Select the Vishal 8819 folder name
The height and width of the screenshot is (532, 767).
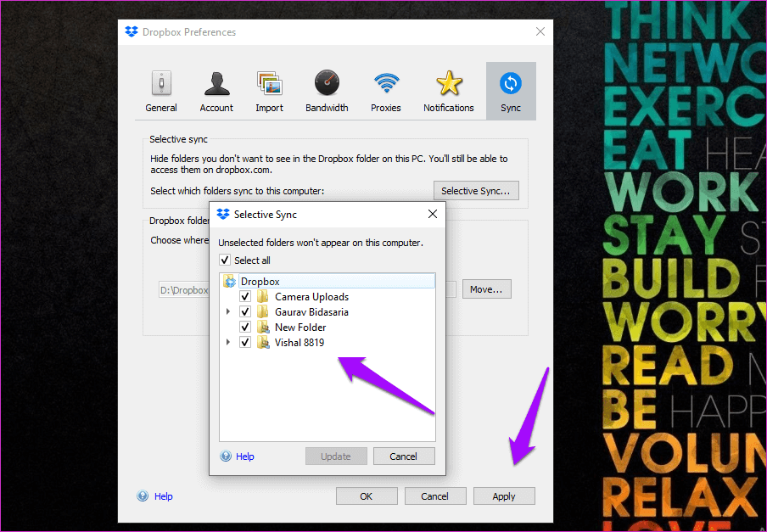pyautogui.click(x=300, y=342)
